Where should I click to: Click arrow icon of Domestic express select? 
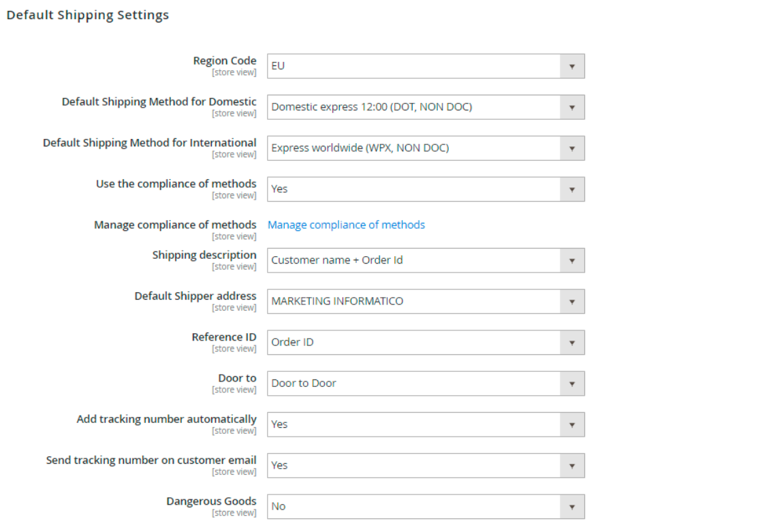(x=572, y=107)
